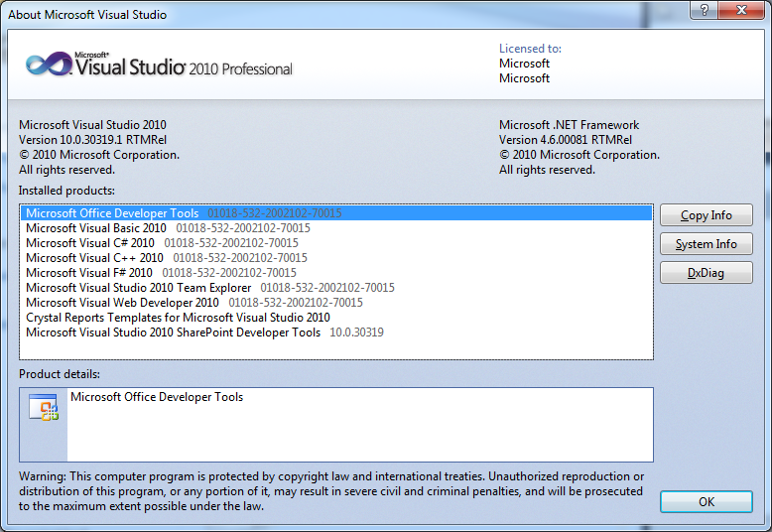Highlight Microsoft Visual F# 2010 entry
This screenshot has height=532, width=772.
pos(89,273)
